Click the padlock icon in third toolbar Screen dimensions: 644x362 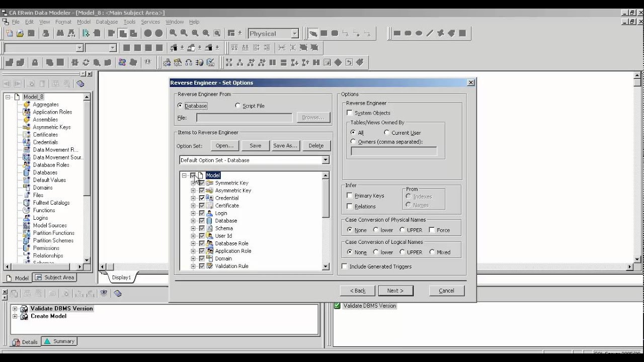click(x=35, y=62)
